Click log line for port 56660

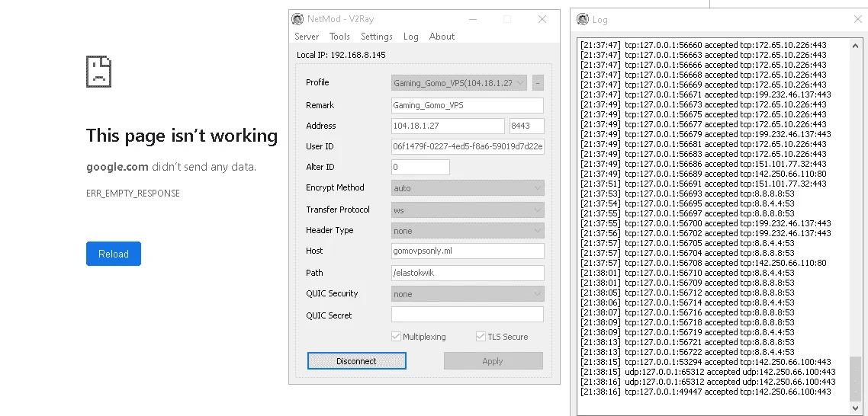(703, 45)
